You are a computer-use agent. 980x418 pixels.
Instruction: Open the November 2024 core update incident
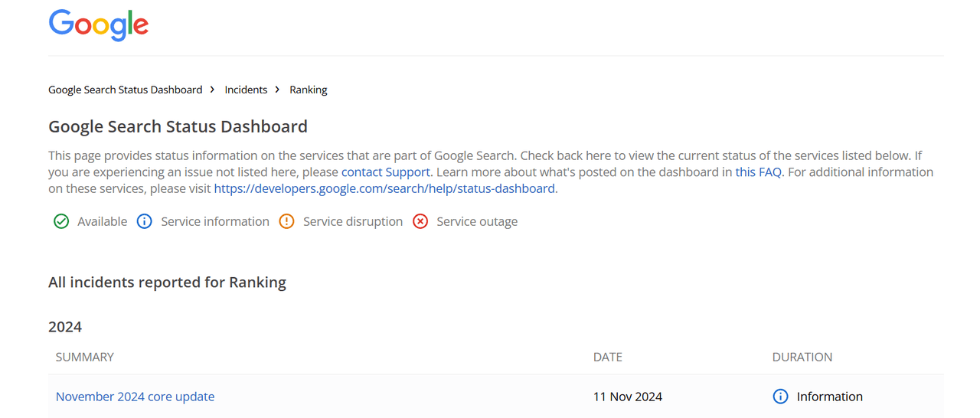click(x=135, y=397)
